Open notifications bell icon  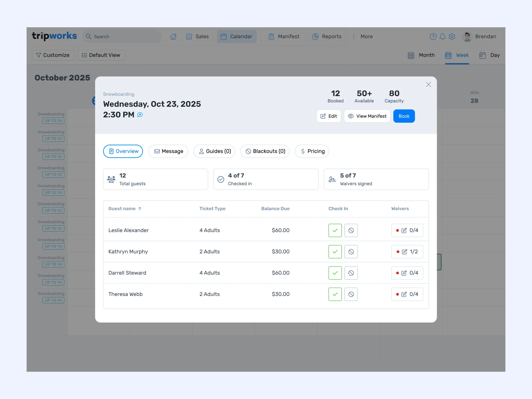coord(442,37)
